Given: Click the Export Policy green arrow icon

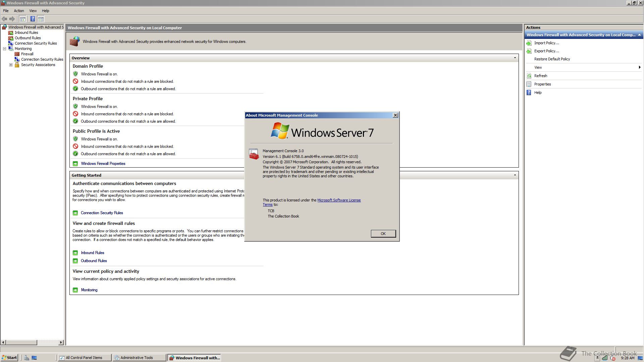Looking at the screenshot, I should pos(529,51).
